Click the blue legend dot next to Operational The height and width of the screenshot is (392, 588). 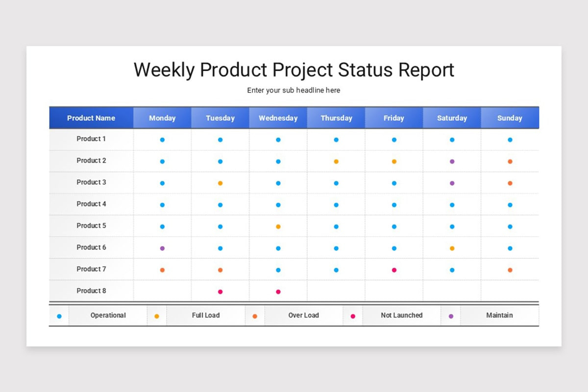tap(58, 316)
